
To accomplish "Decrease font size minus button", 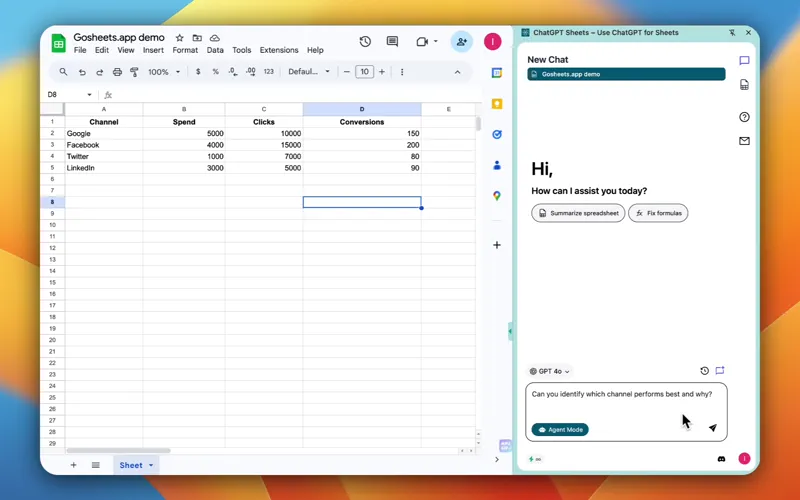I will click(347, 72).
